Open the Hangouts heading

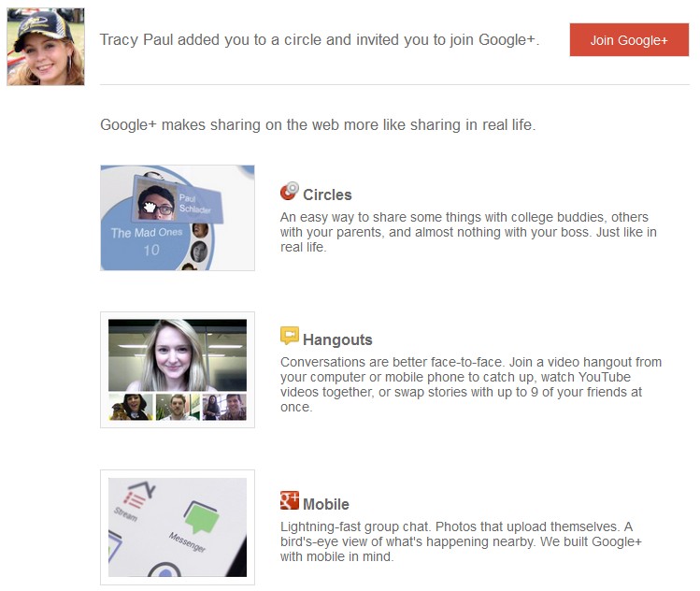(x=336, y=340)
